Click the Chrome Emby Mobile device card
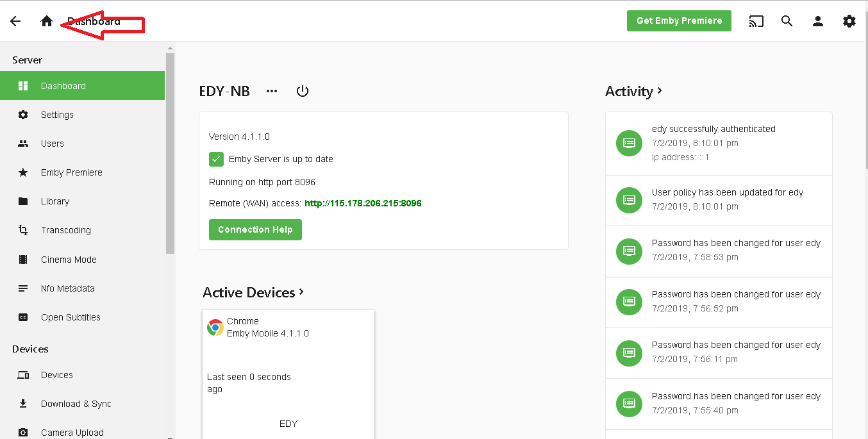Viewport: 868px width, 439px height. [288, 375]
